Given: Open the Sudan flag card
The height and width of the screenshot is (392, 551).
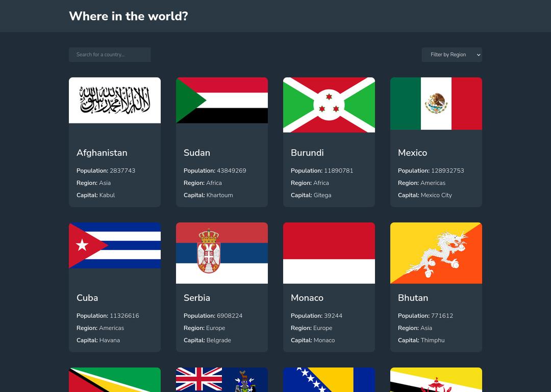Looking at the screenshot, I should coord(222,101).
